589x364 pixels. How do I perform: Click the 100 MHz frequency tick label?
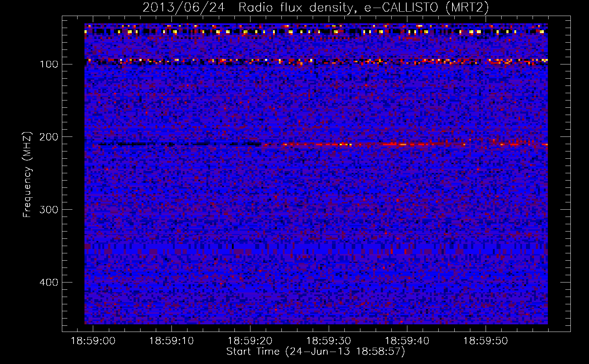click(x=49, y=64)
